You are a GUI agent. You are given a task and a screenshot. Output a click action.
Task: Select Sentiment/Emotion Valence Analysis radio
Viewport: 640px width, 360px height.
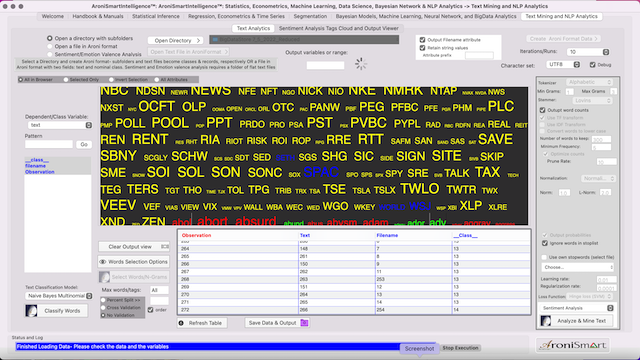(x=50, y=54)
